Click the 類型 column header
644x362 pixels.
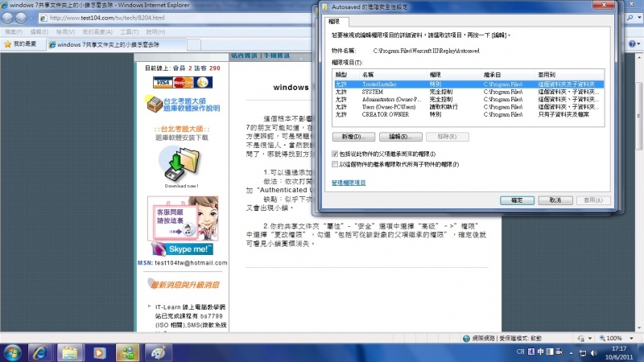pos(346,75)
